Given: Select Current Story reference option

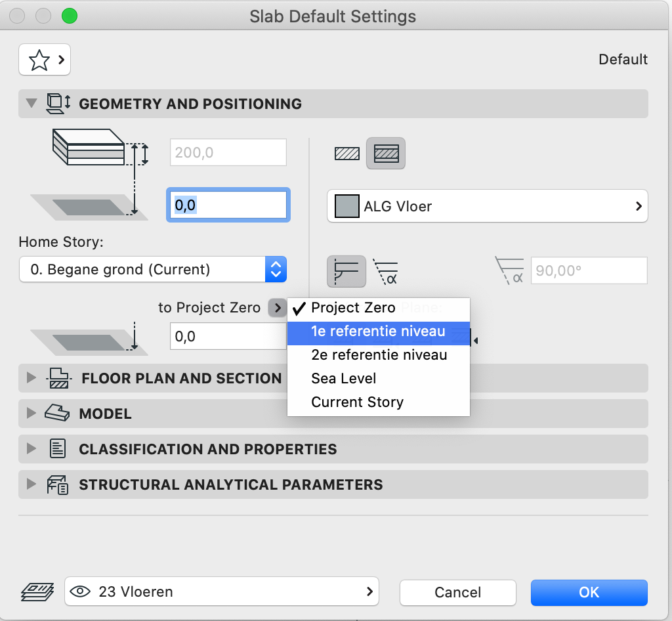Looking at the screenshot, I should point(379,402).
